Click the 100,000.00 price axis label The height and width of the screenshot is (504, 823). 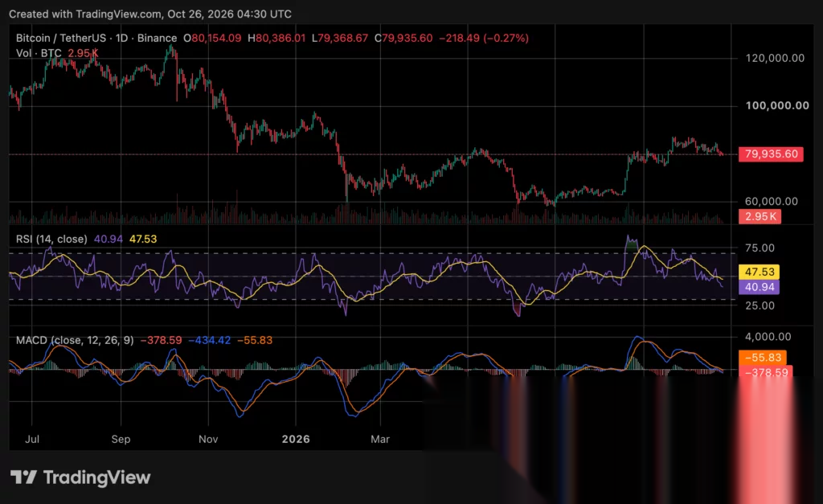coord(777,105)
